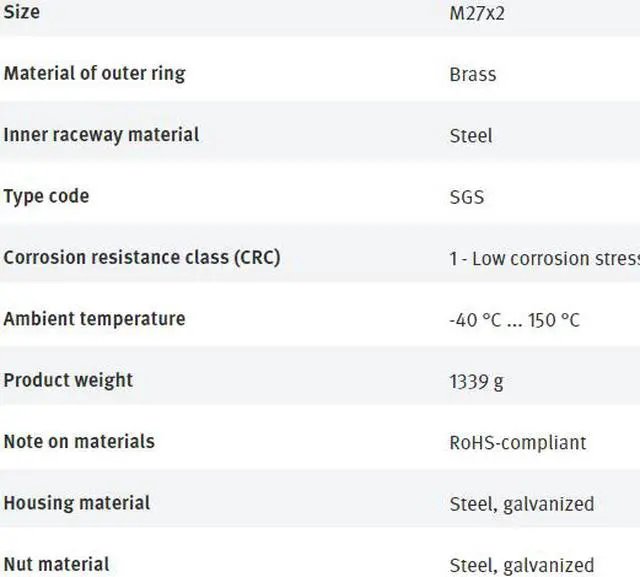Click the Ambient temperature label
This screenshot has width=640, height=577.
pos(94,319)
